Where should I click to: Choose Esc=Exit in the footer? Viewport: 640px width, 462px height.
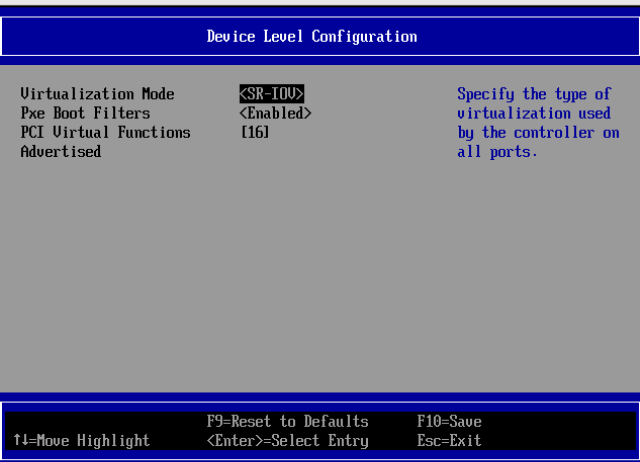click(449, 440)
